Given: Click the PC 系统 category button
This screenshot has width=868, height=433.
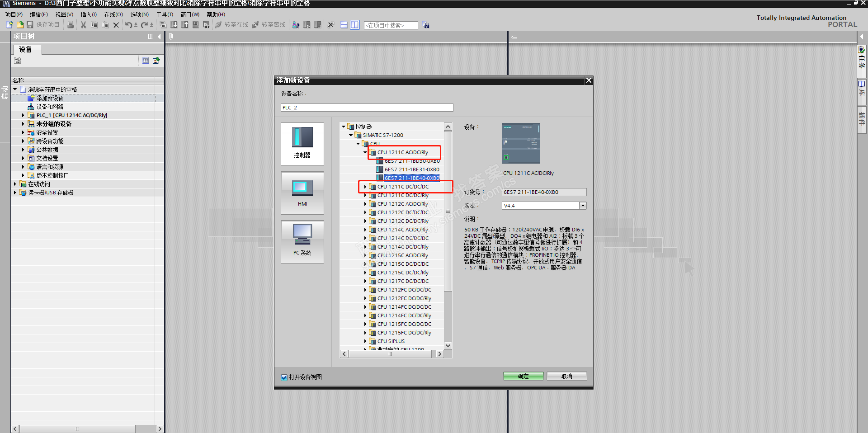Looking at the screenshot, I should tap(302, 242).
